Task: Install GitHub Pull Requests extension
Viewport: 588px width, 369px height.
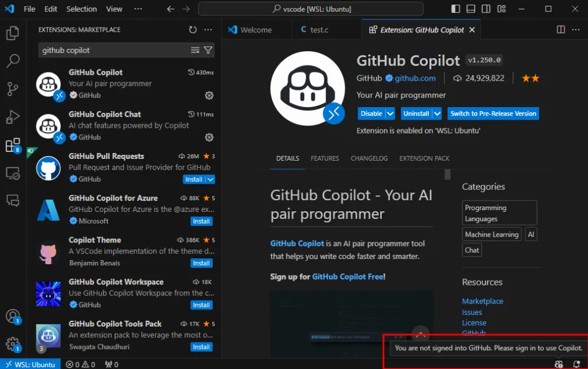Action: coord(194,179)
